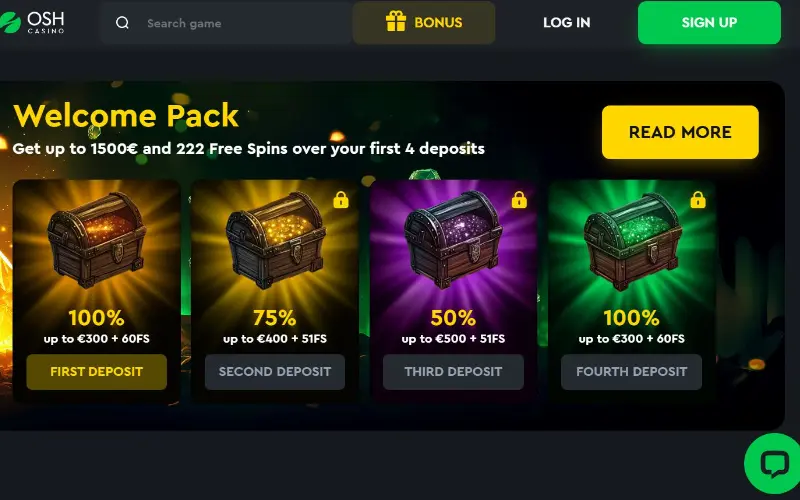Click the lock icon on green card
Image resolution: width=800 pixels, height=500 pixels.
[x=698, y=199]
